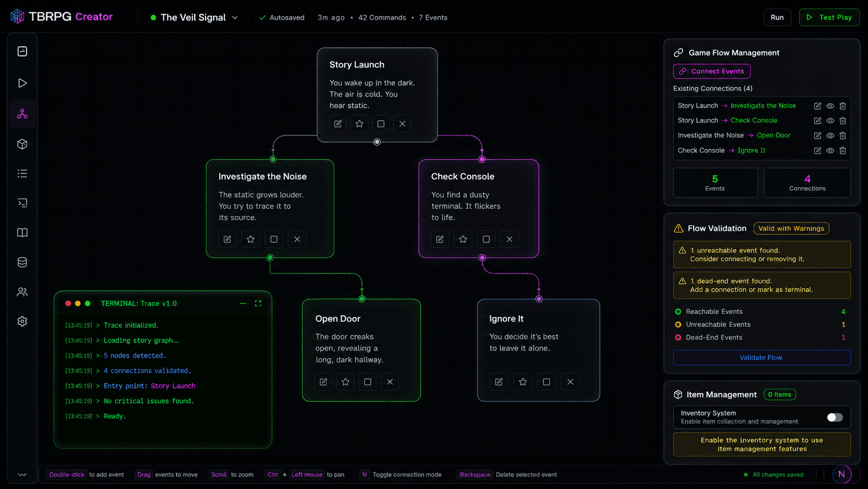Image resolution: width=868 pixels, height=489 pixels.
Task: Click Connect Events button
Action: click(x=712, y=71)
